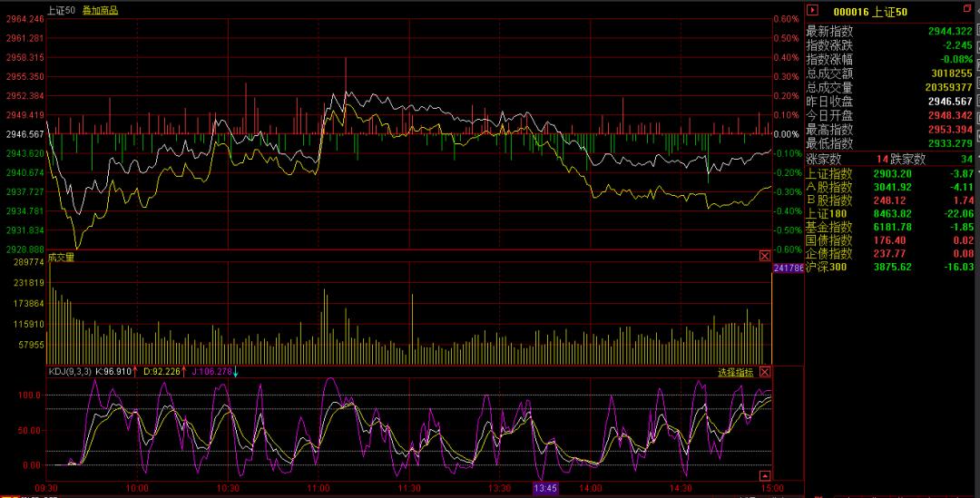Select the 上证180 index row
This screenshot has width=980, height=498.
(826, 214)
